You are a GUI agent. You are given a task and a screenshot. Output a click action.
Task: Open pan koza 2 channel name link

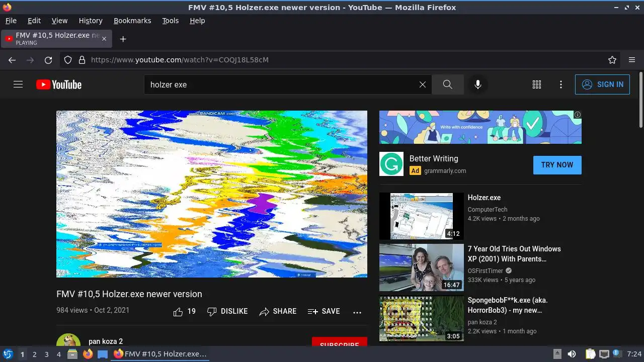[x=106, y=341]
